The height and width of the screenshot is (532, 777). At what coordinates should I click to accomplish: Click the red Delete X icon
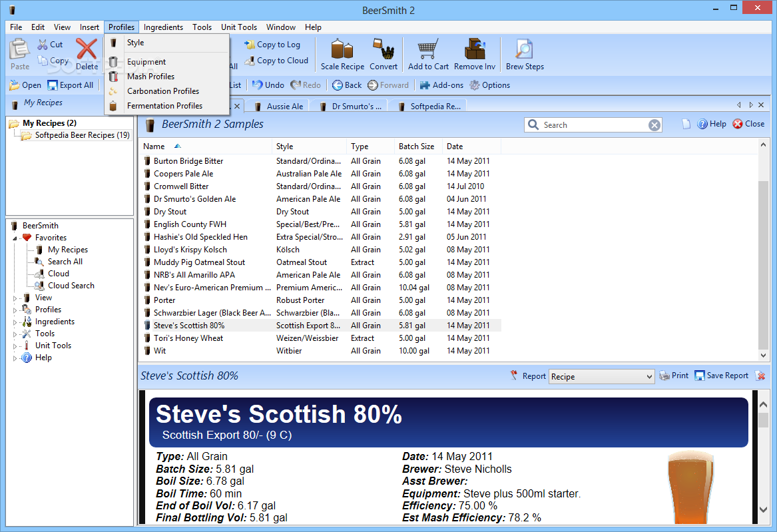(87, 49)
